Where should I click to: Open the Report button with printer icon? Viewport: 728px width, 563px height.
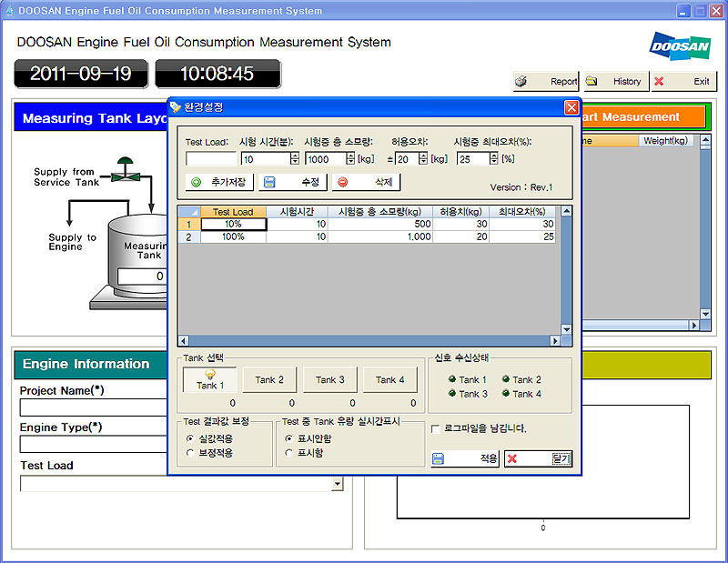(546, 81)
